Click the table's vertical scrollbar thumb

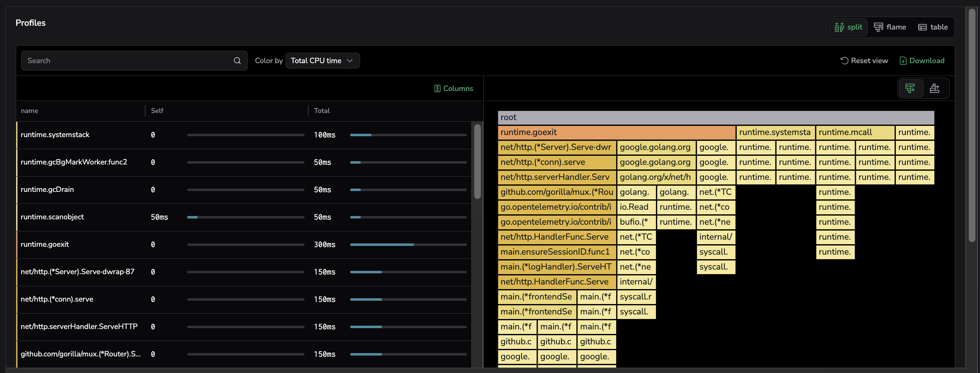pyautogui.click(x=478, y=161)
